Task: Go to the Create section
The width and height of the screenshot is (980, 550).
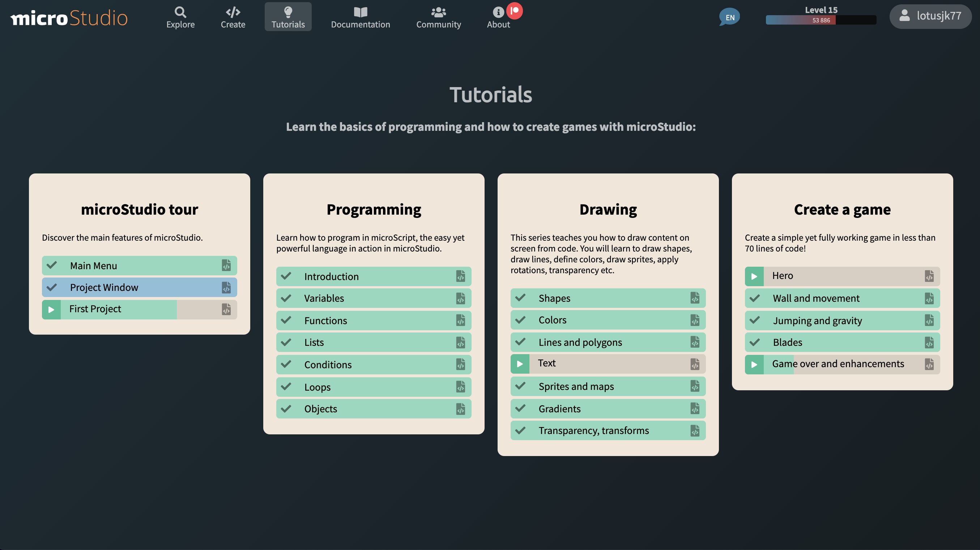Action: tap(233, 17)
